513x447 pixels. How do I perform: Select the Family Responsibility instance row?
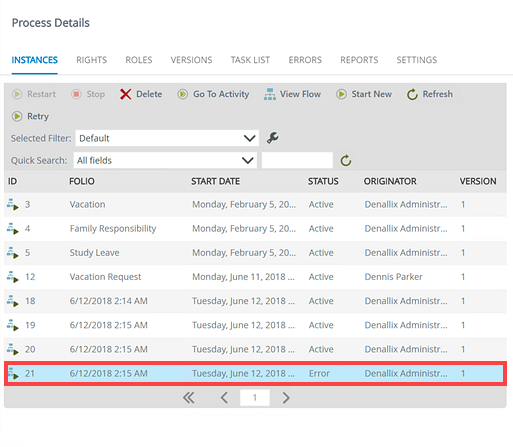(255, 229)
